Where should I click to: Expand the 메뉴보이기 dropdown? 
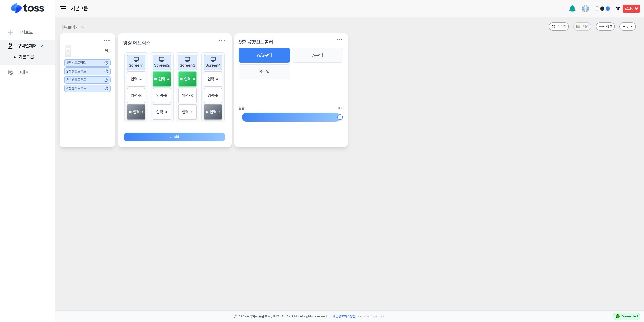pyautogui.click(x=72, y=27)
